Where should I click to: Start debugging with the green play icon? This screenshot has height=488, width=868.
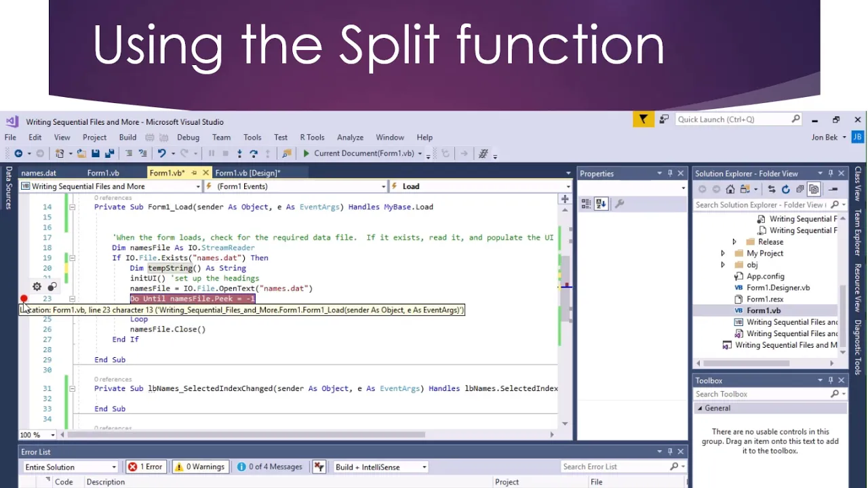point(307,154)
